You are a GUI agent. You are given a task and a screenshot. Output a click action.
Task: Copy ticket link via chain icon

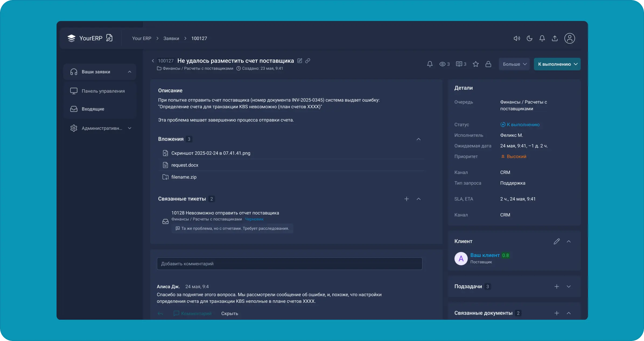pos(308,61)
